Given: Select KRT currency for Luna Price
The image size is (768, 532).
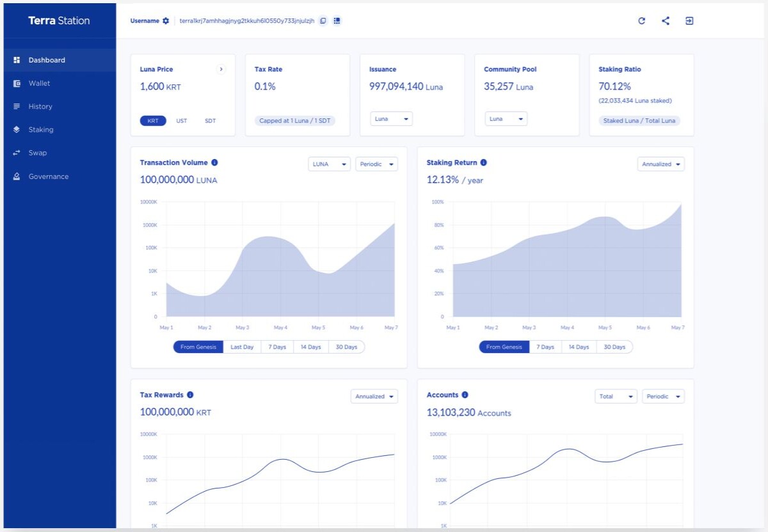Looking at the screenshot, I should coord(153,121).
